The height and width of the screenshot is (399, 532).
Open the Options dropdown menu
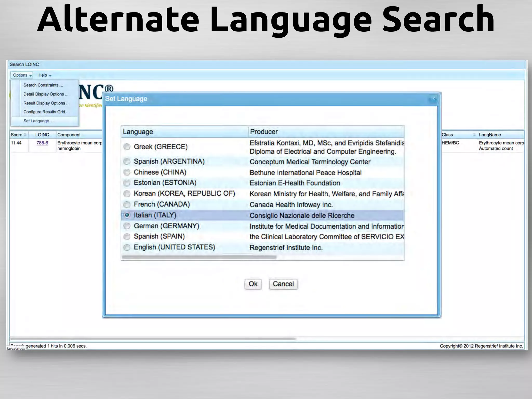pos(22,75)
